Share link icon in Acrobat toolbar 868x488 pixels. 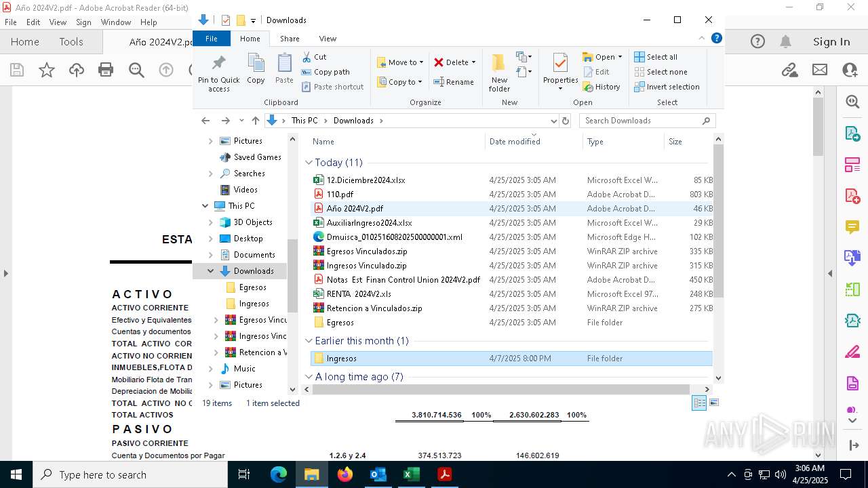[x=789, y=69]
